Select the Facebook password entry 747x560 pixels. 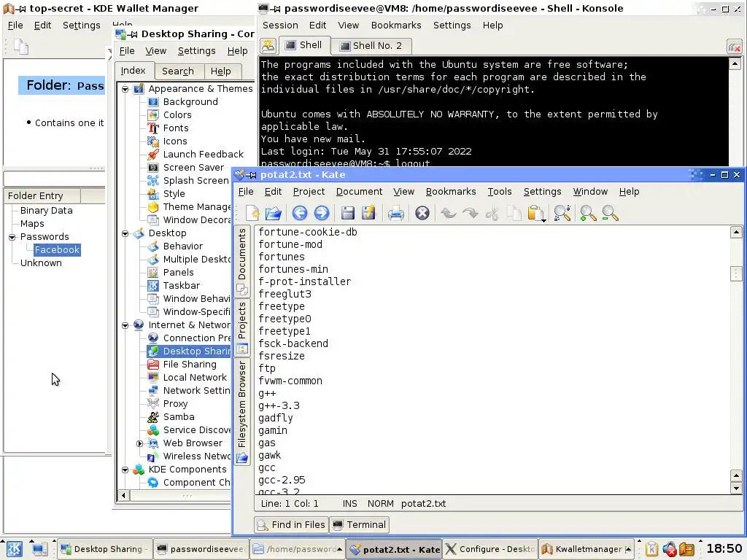(x=57, y=250)
